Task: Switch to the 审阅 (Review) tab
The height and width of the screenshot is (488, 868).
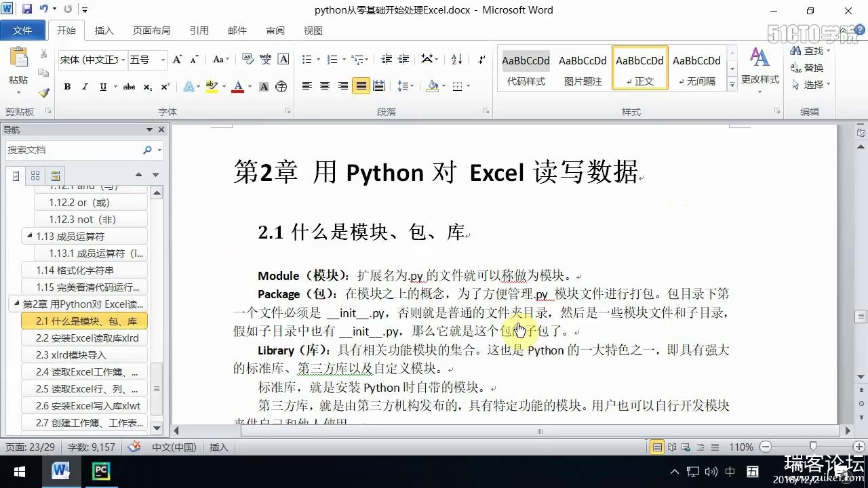Action: coord(275,30)
